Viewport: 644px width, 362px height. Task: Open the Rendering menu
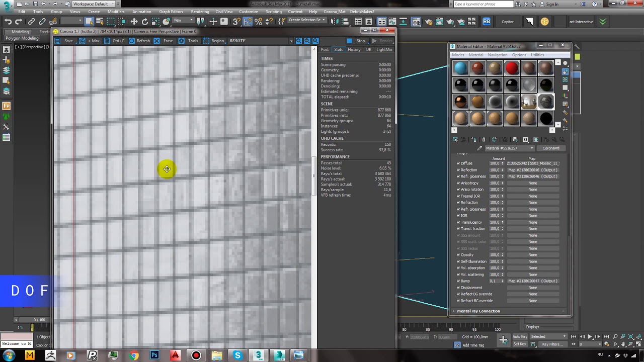tap(200, 12)
